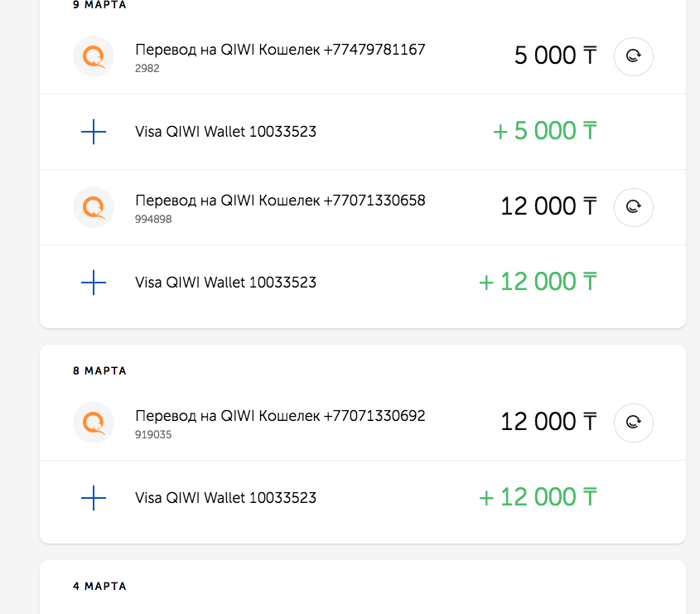Click QIWI logo beside transfer 919035
The width and height of the screenshot is (700, 614).
pyautogui.click(x=94, y=423)
